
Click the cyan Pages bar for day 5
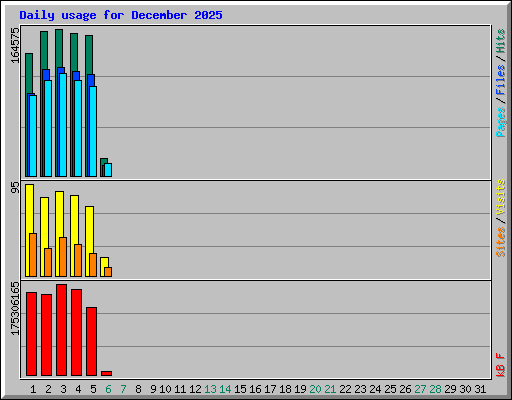(93, 132)
